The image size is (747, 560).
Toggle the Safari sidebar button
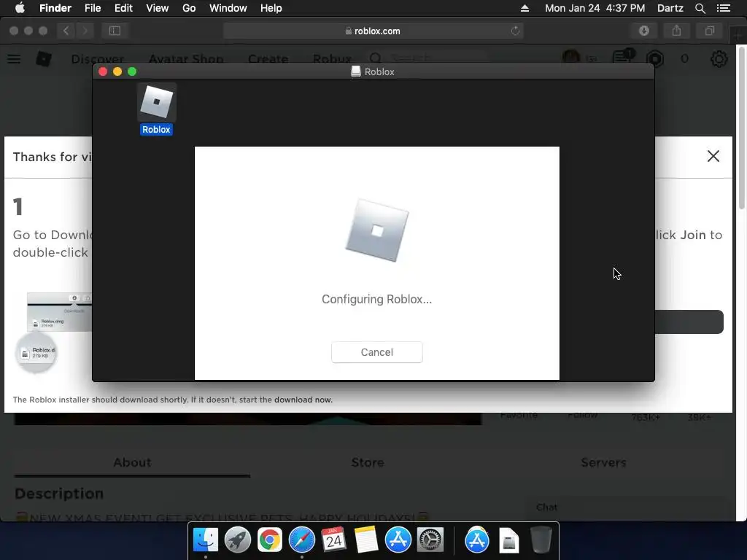point(115,31)
